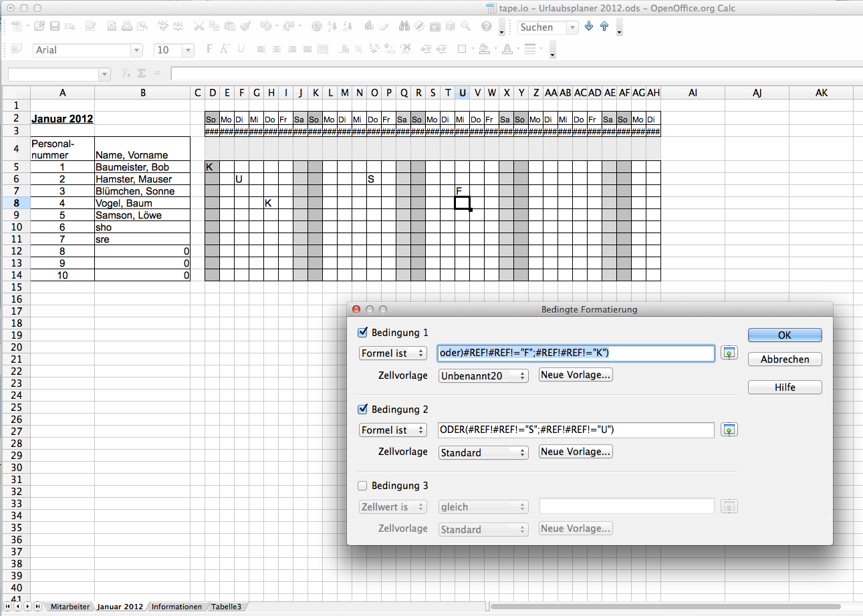Click the Bold F formatting icon

point(209,49)
